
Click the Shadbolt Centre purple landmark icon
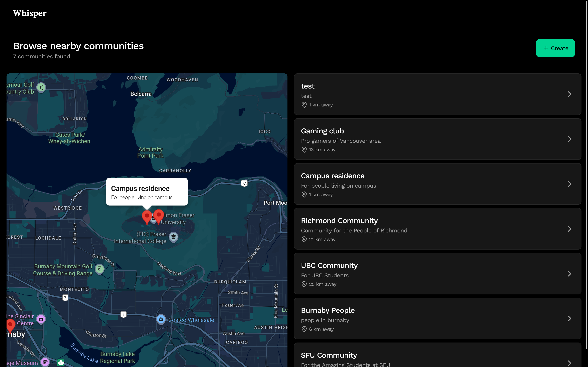(41, 319)
